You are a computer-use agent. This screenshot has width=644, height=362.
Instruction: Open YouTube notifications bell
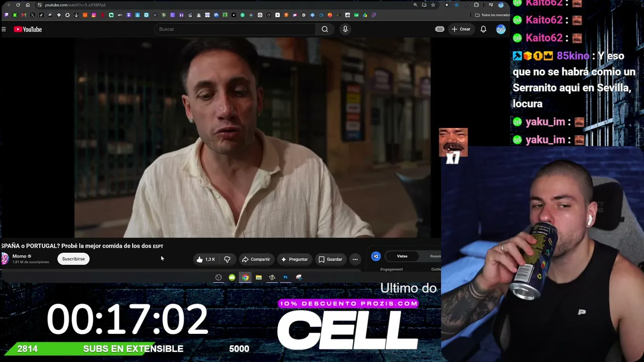(483, 29)
